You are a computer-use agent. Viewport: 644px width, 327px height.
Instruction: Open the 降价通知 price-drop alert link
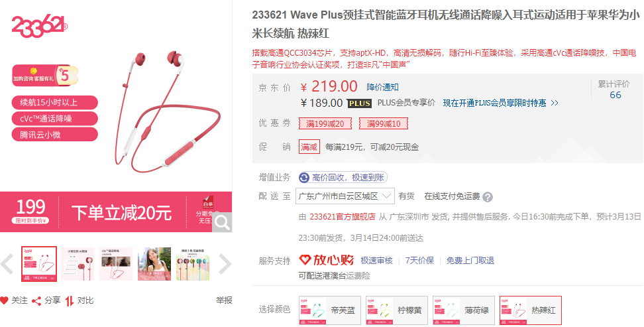click(x=382, y=87)
